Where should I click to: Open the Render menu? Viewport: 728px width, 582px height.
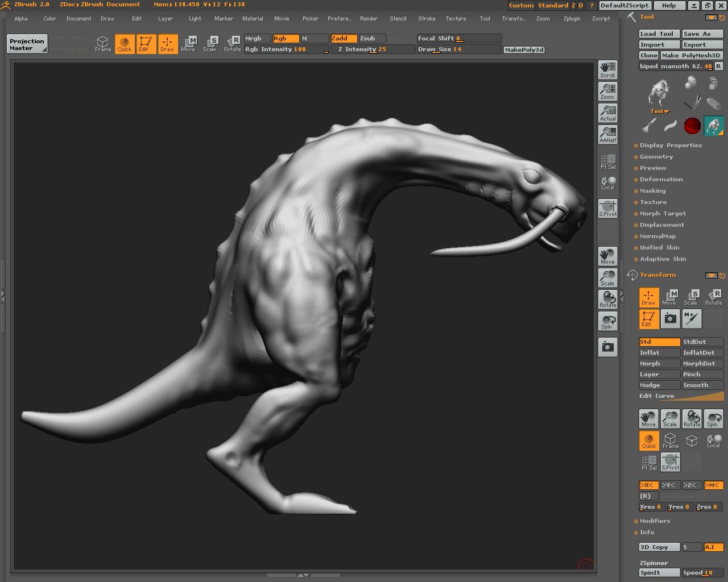[369, 19]
